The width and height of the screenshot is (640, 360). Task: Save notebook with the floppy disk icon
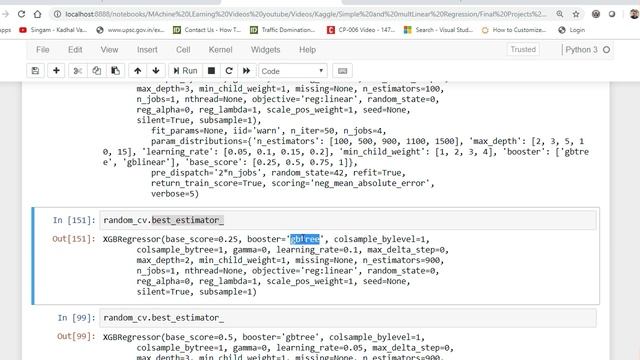[36, 71]
